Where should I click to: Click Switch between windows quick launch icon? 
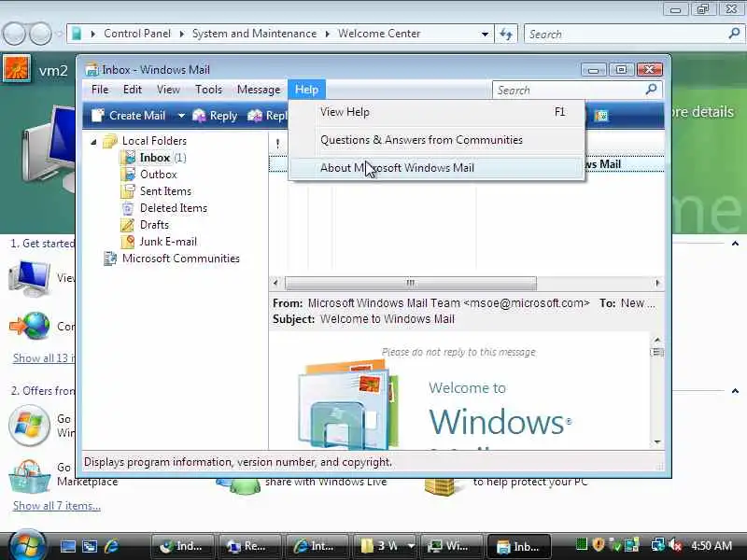pyautogui.click(x=90, y=546)
